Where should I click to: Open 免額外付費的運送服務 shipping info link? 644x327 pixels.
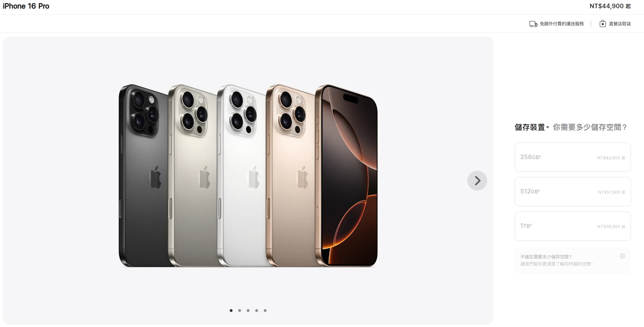point(561,24)
